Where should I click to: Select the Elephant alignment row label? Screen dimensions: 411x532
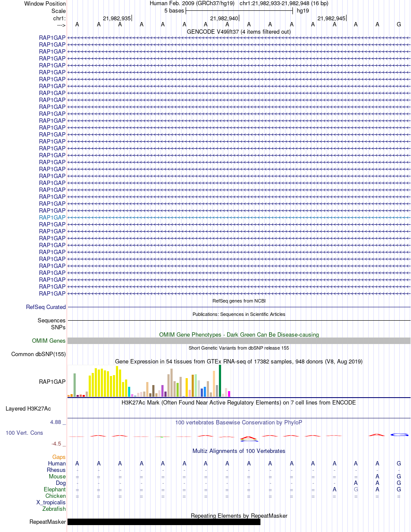point(55,489)
